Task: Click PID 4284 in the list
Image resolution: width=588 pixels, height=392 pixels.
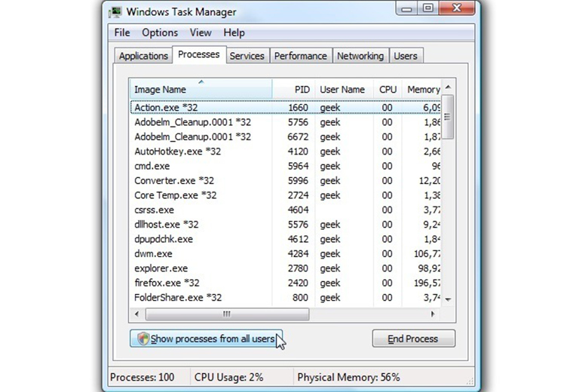Action: [x=298, y=254]
